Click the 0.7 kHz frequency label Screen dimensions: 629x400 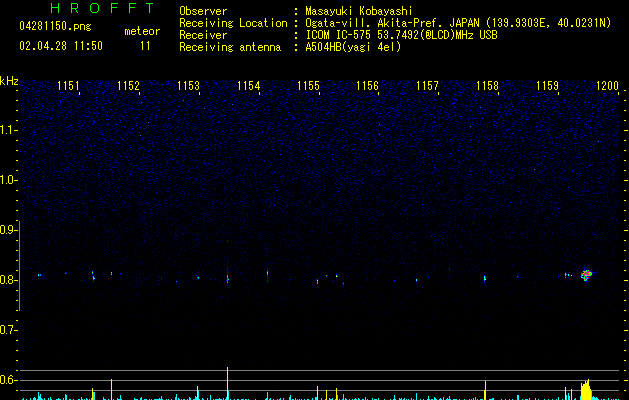coord(9,330)
